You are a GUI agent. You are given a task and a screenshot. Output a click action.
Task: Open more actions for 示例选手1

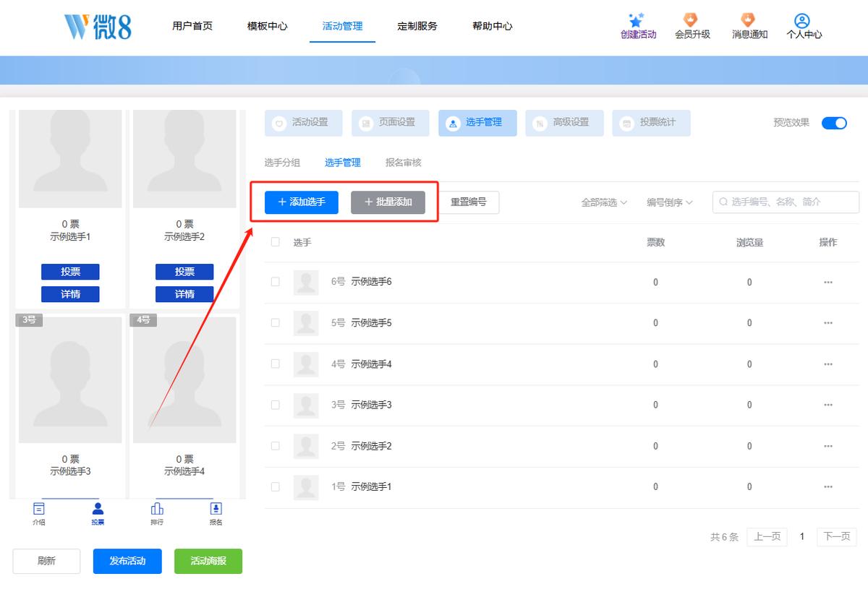point(828,487)
